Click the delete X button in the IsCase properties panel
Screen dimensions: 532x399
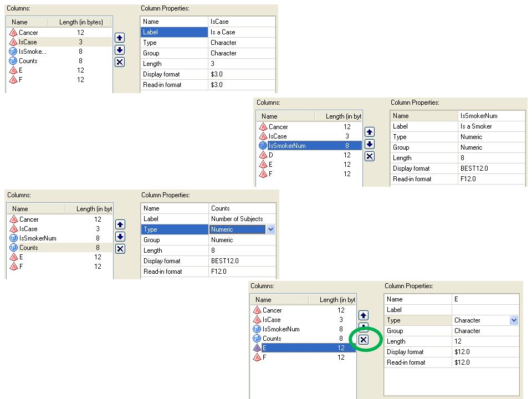pos(120,62)
